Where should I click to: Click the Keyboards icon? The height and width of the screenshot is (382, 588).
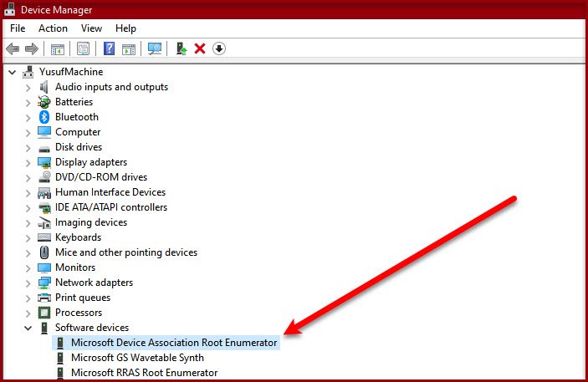coord(44,237)
